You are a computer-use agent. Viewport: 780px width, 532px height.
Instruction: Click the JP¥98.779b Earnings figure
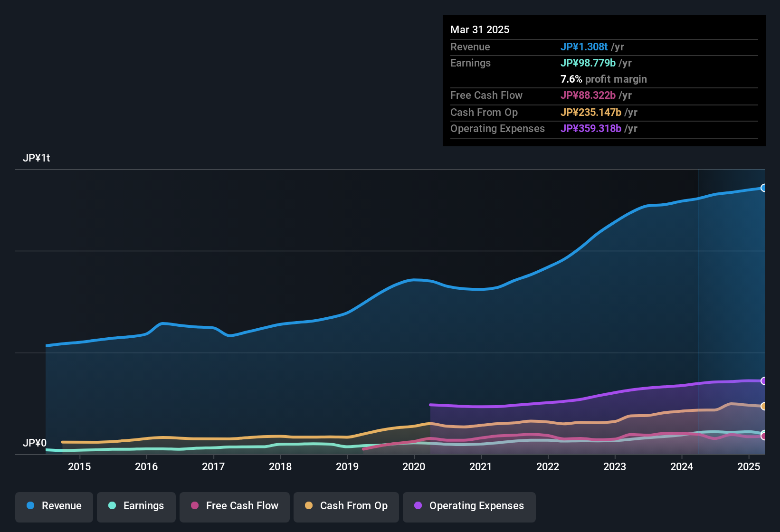(x=589, y=63)
